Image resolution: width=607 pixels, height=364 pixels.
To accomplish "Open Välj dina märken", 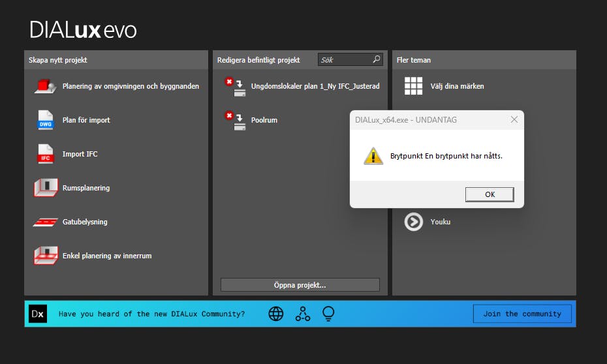I will click(457, 86).
